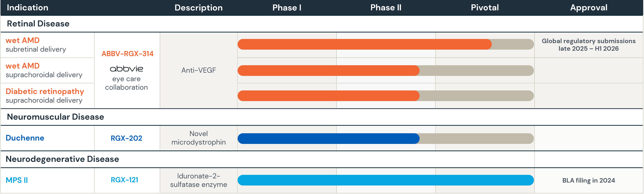The image size is (644, 194).
Task: Click the AbbVie logo
Action: tap(126, 69)
